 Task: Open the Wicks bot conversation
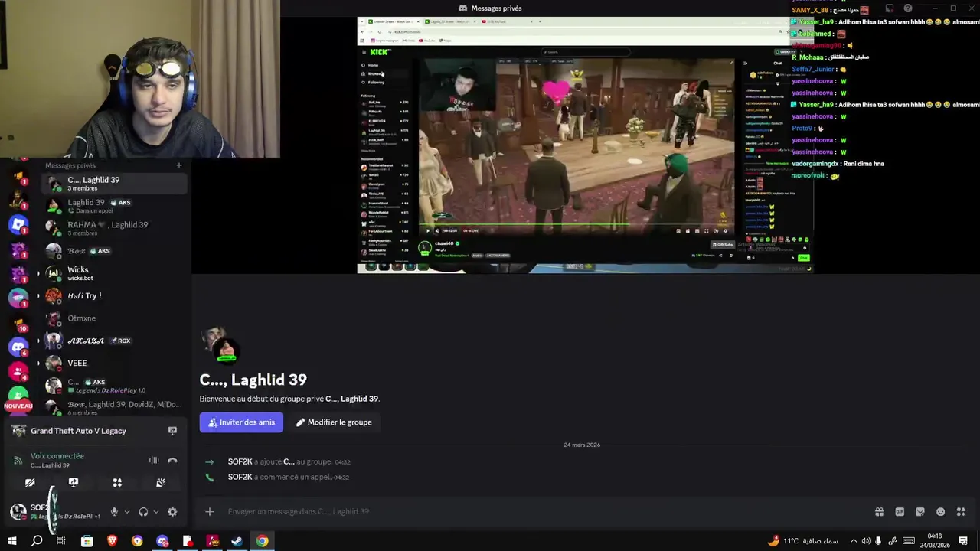tap(115, 273)
